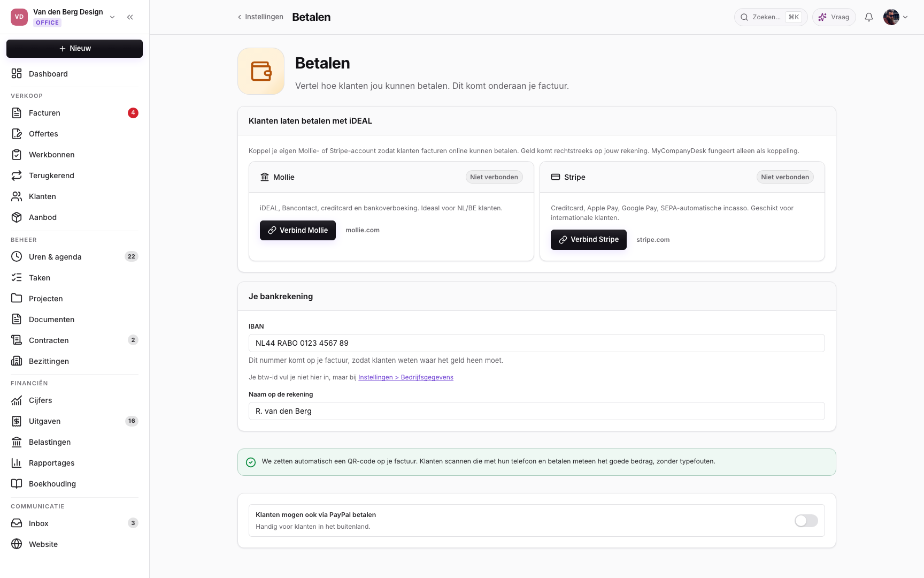Click the Inbox tray icon
This screenshot has height=578, width=924.
[17, 523]
